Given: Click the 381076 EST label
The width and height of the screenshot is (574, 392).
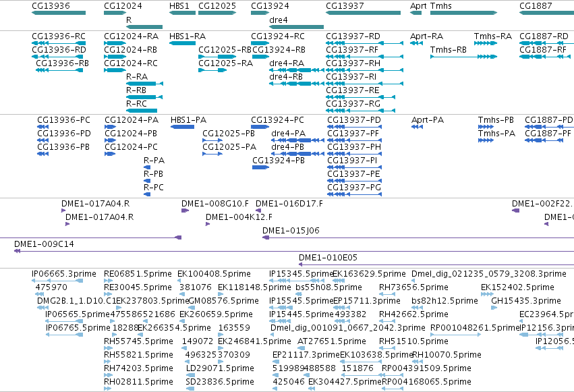Looking at the screenshot, I should click(196, 287).
